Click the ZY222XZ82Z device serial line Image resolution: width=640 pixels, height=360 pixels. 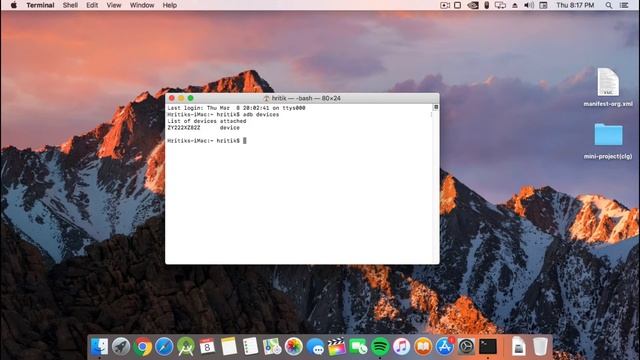point(203,128)
